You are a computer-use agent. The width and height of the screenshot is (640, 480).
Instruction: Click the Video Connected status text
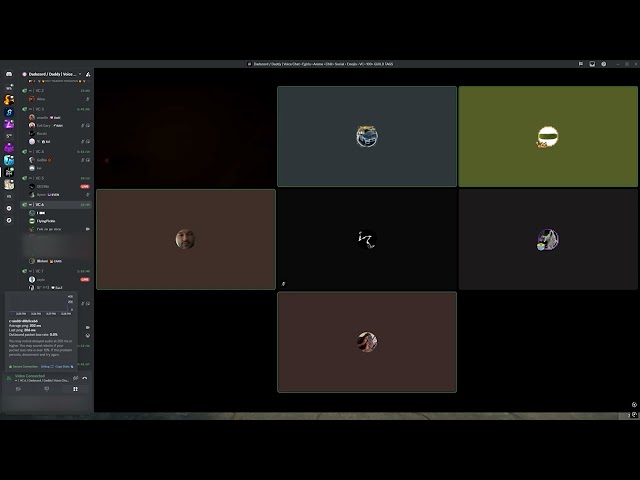tap(30, 376)
